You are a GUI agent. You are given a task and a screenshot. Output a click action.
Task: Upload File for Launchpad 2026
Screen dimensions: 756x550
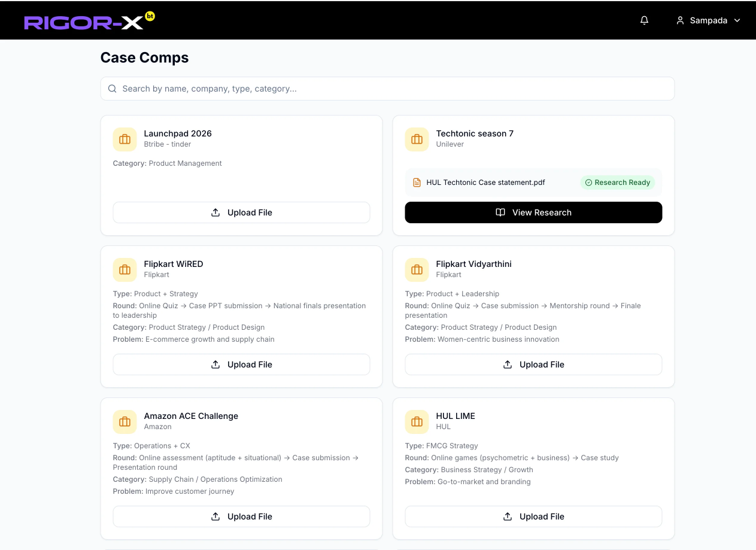click(241, 212)
